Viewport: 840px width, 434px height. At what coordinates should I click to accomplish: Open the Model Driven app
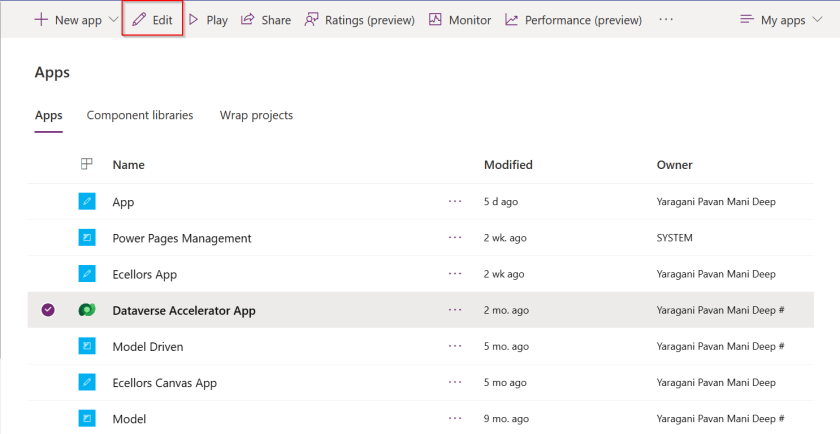coord(147,346)
